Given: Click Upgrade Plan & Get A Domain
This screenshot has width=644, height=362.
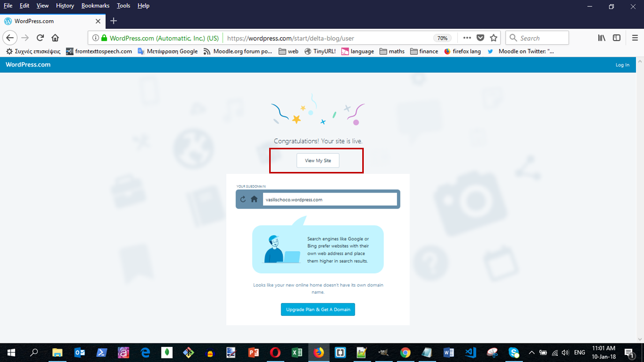Looking at the screenshot, I should 318,309.
